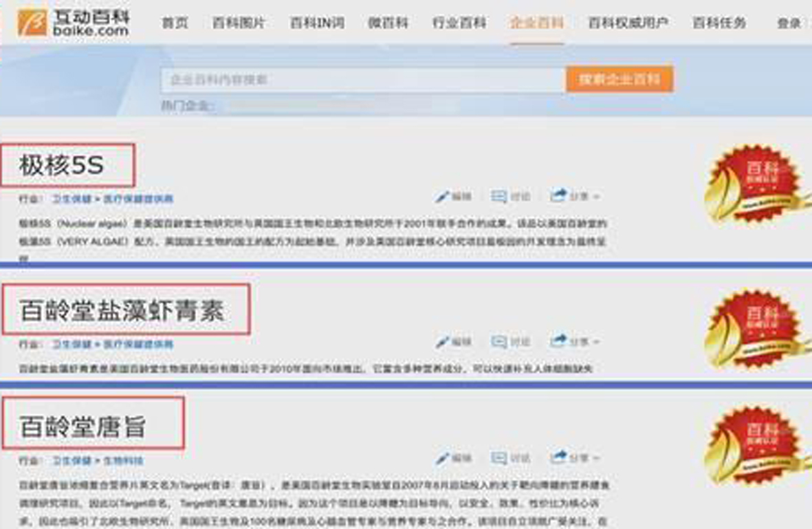Click the 生物科技 link under 百龄堂唐旨
The image size is (812, 529).
123,461
